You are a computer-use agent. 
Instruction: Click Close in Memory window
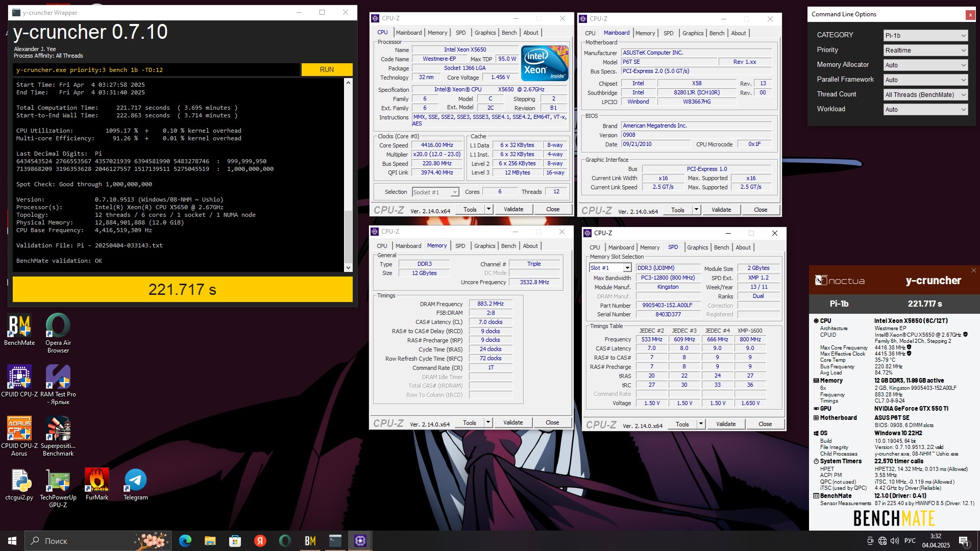pos(552,422)
